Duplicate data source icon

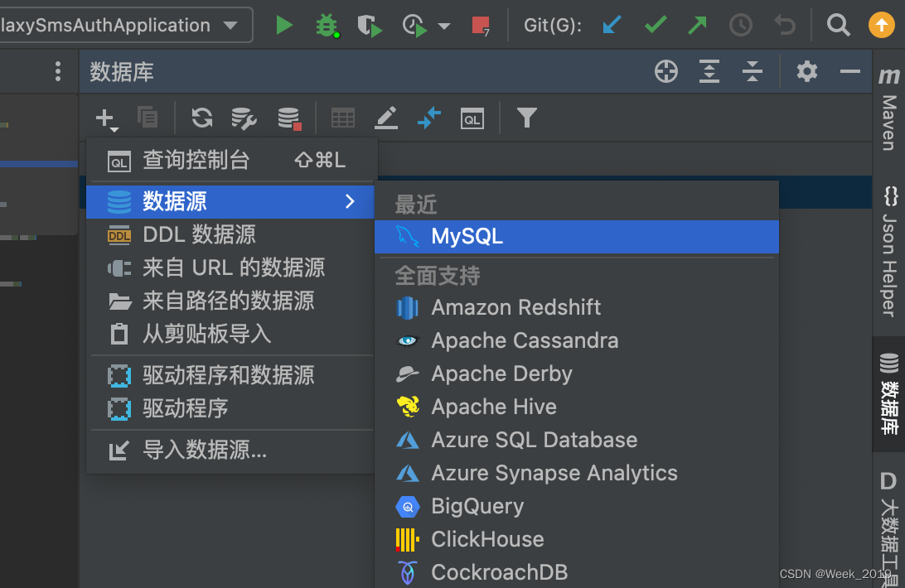[x=148, y=117]
